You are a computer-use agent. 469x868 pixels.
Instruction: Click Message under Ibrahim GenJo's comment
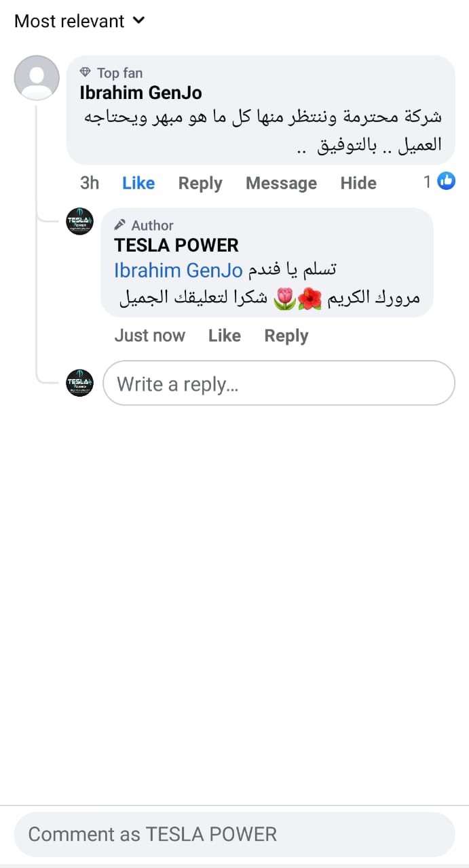tap(281, 182)
